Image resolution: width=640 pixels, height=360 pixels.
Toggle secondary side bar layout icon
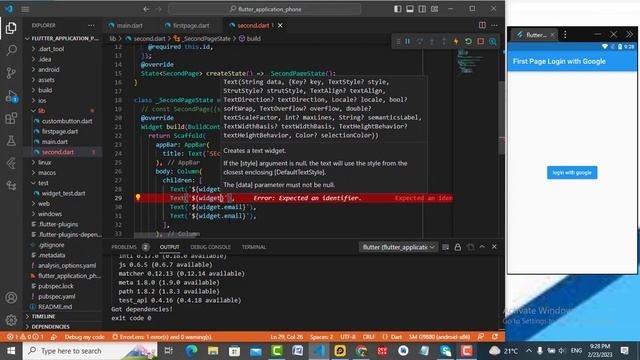[422, 9]
